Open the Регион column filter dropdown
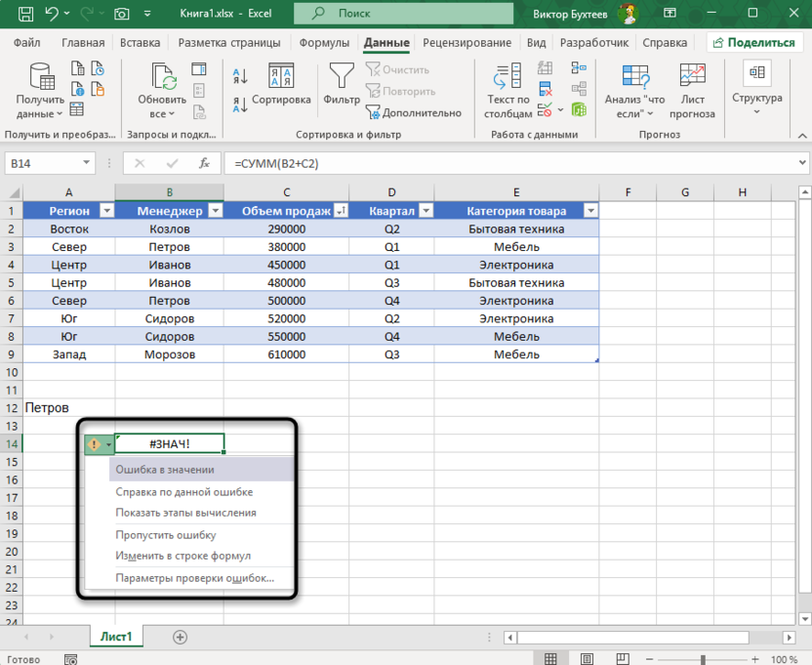This screenshot has height=665, width=812. (x=106, y=211)
